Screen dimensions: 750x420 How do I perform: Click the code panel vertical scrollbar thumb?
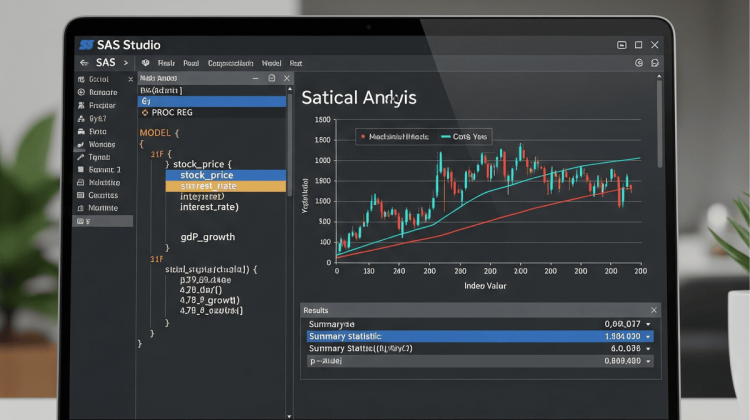[289, 144]
